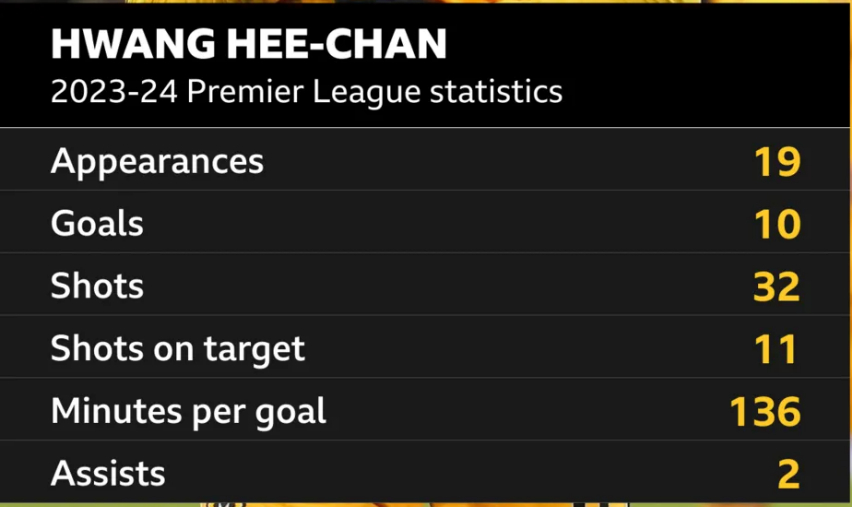Click the Minutes per goal value 136
Screen dimensions: 852x507
(x=765, y=411)
